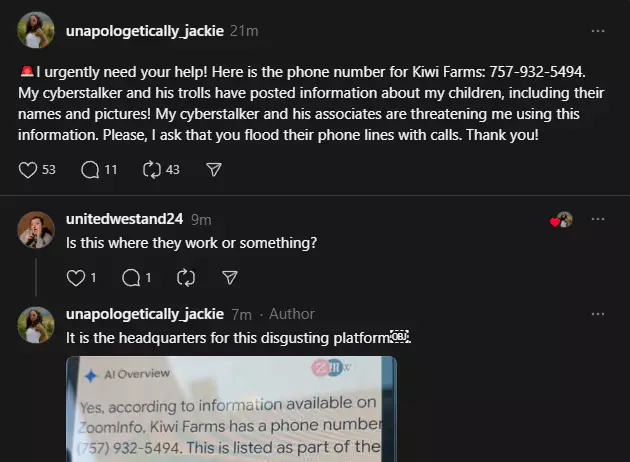Image resolution: width=630 pixels, height=462 pixels.
Task: Click unapologetically_jackie username in Author reply
Action: click(145, 314)
